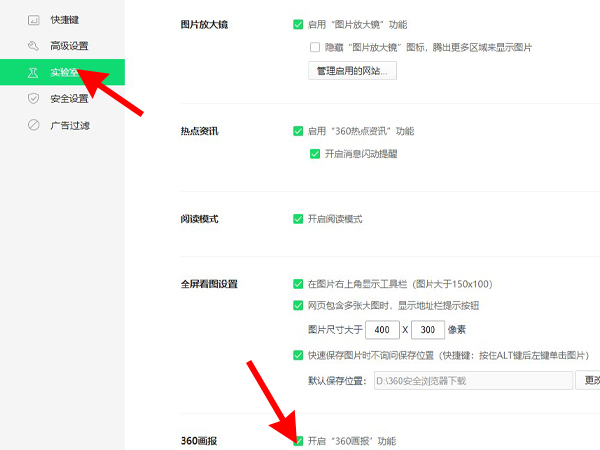Uncheck 网页包含多张大图时 option
Screen dimensions: 600x450
[298, 305]
